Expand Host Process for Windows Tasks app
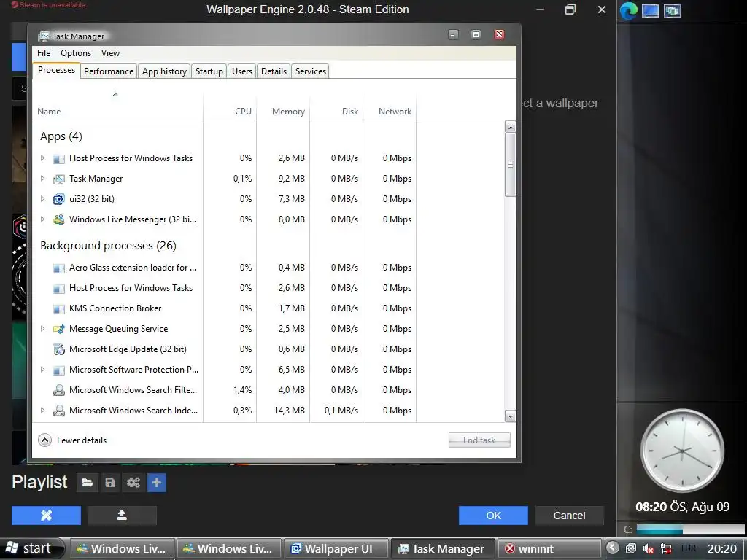Screen dimensions: 747x560 pyautogui.click(x=42, y=158)
